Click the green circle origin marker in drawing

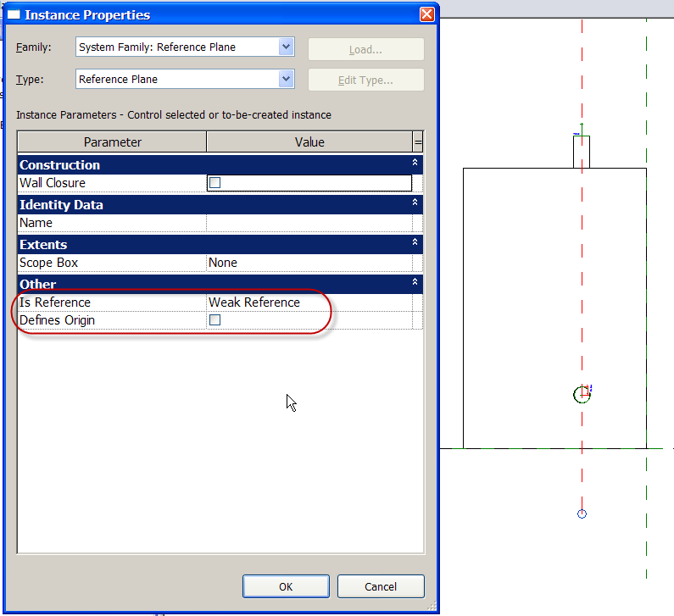582,394
